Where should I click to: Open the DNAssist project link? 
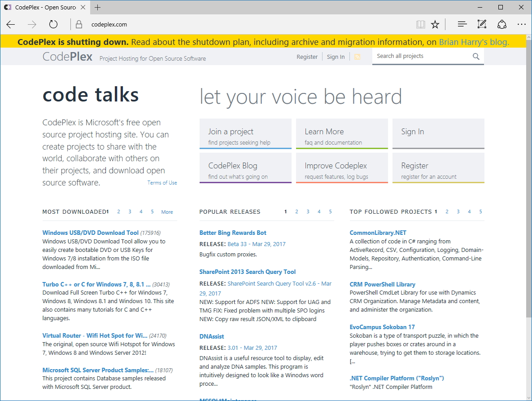pyautogui.click(x=212, y=336)
